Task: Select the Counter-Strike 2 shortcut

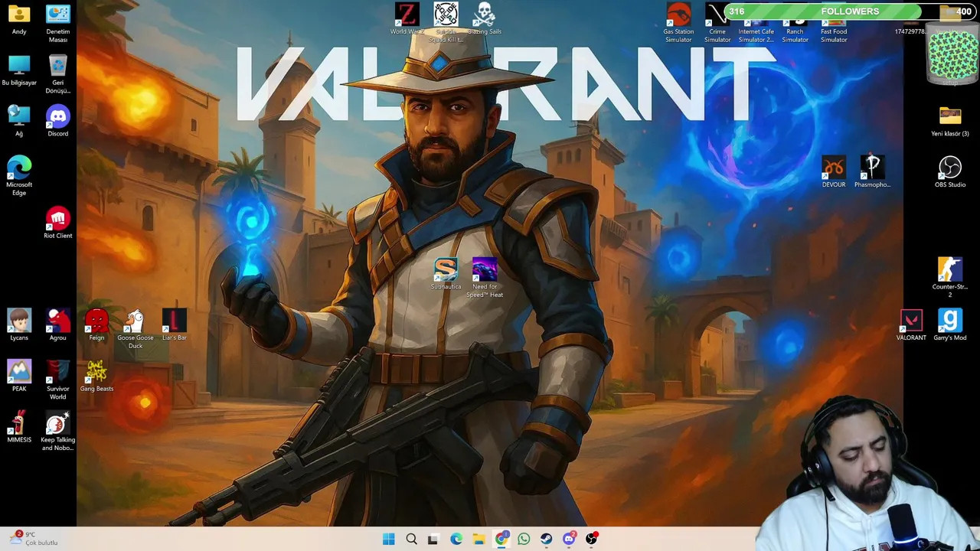Action: coord(950,278)
